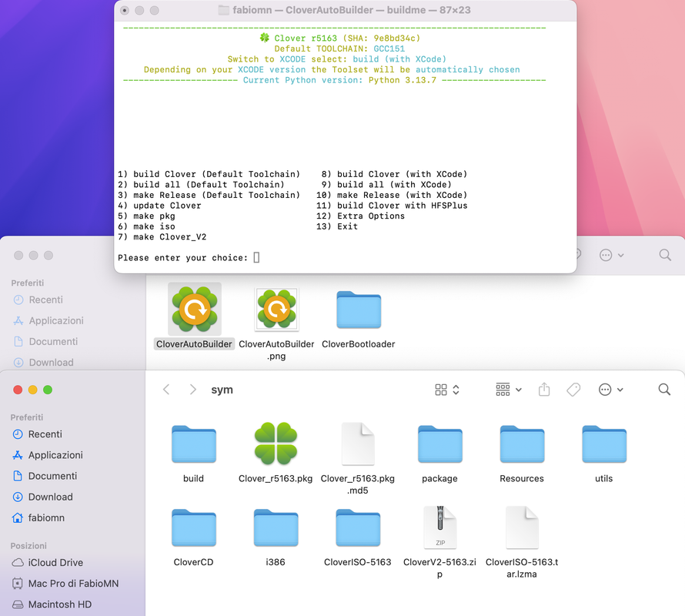
Task: Zoom the sym Finder window green button
Action: tap(48, 390)
